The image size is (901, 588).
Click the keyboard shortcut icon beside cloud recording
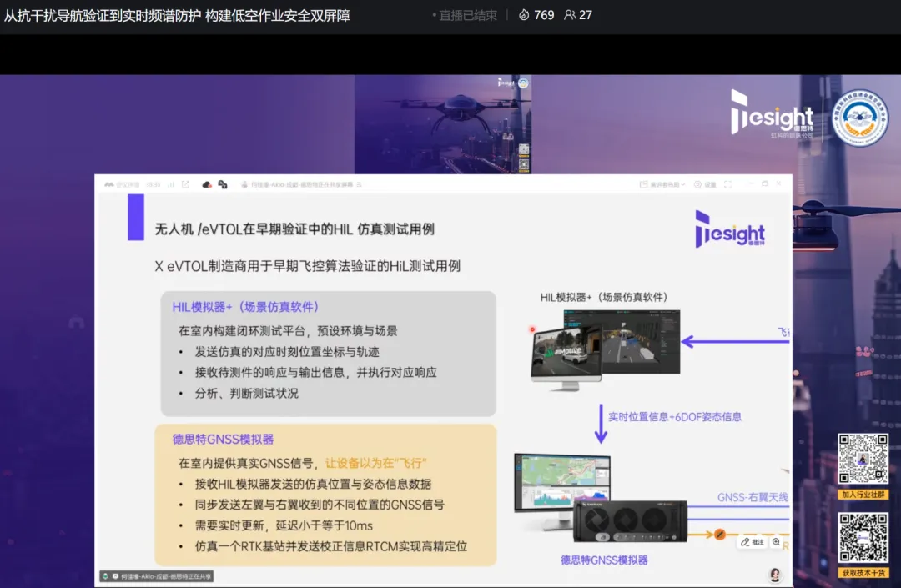224,183
